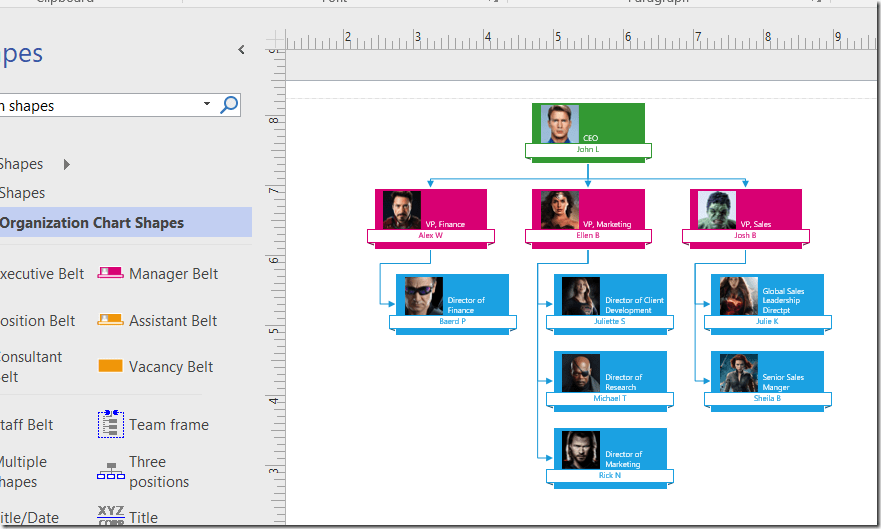The image size is (881, 529).
Task: Click the Sheila B photo thumbnail
Action: click(739, 372)
